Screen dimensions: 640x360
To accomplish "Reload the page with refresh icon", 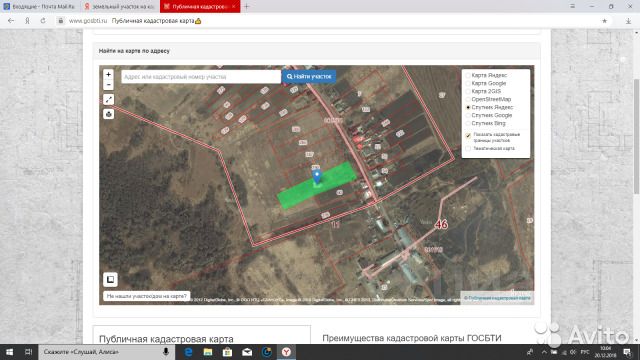I will click(x=43, y=21).
